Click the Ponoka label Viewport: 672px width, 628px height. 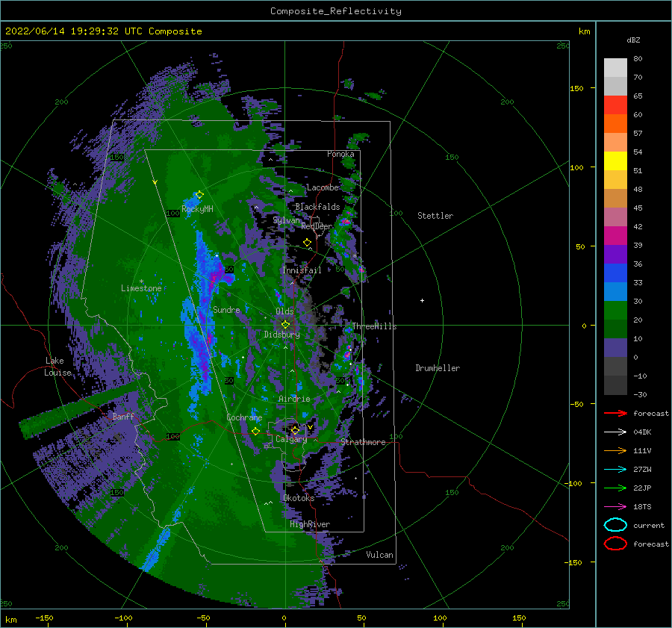[x=340, y=154]
